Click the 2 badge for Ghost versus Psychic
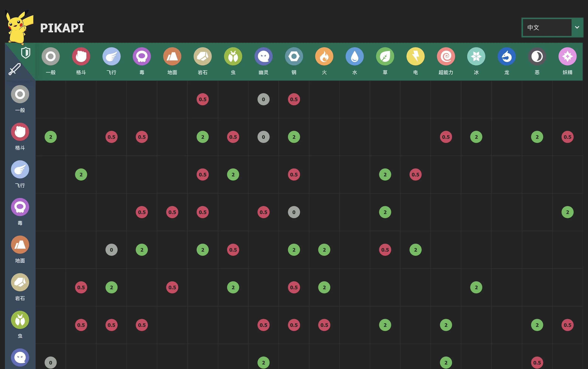 pyautogui.click(x=446, y=363)
